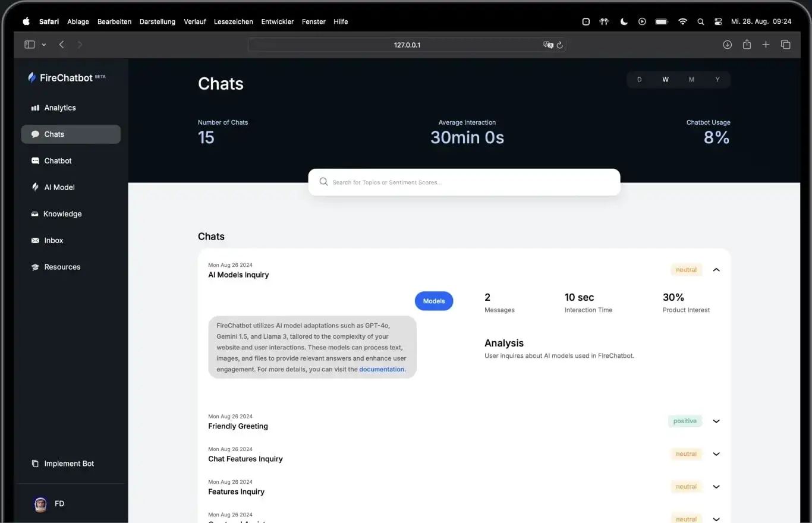Go to Analytics in sidebar
The width and height of the screenshot is (812, 523).
pyautogui.click(x=60, y=108)
